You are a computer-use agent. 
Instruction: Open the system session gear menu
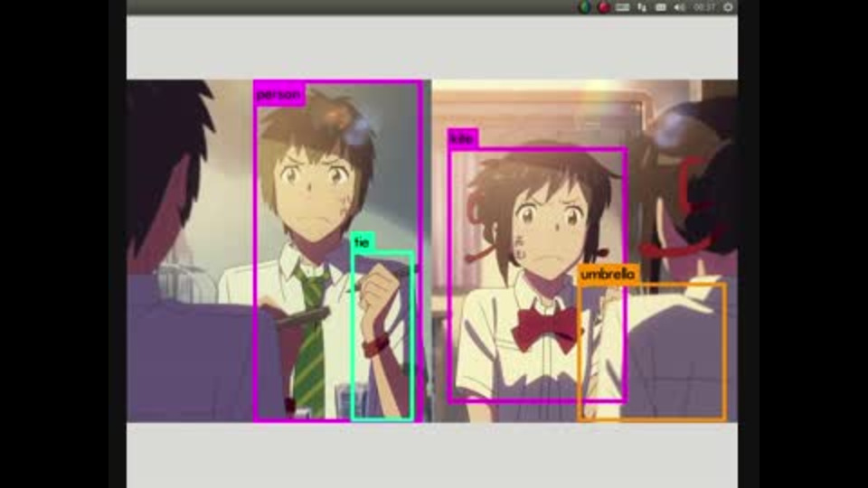(728, 7)
